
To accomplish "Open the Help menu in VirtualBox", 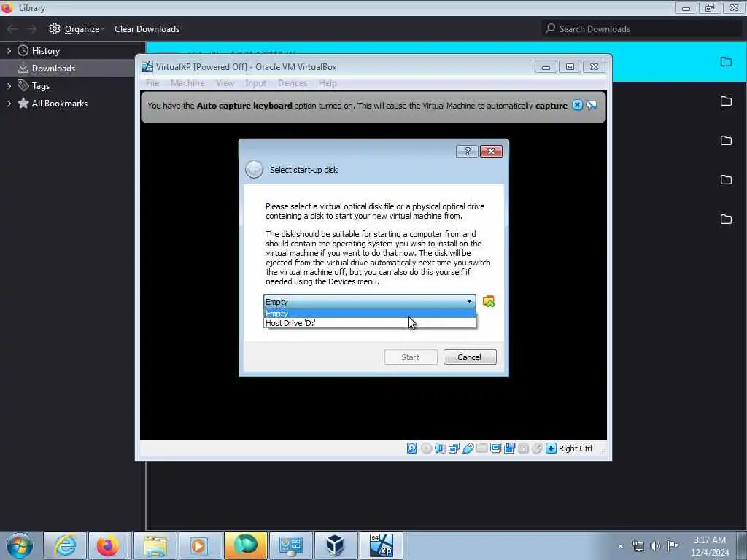I will point(328,83).
